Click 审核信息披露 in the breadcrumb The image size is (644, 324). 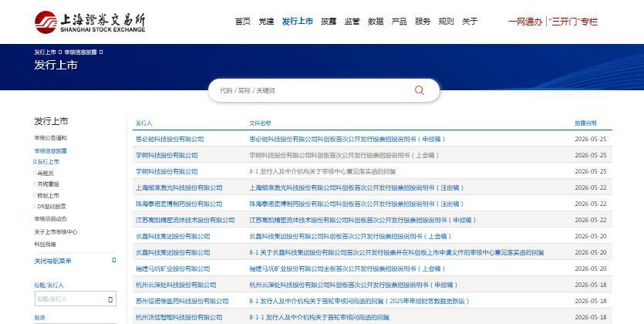click(x=80, y=52)
